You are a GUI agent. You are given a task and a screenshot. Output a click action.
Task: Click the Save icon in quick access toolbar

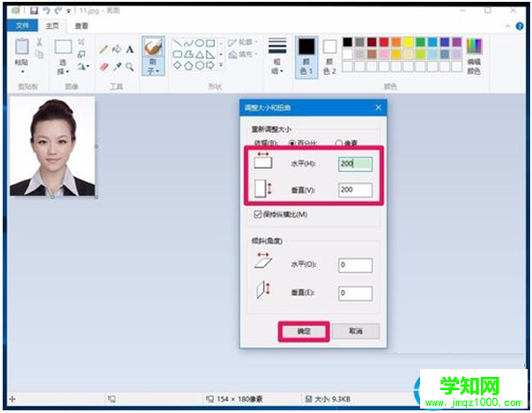pos(34,11)
